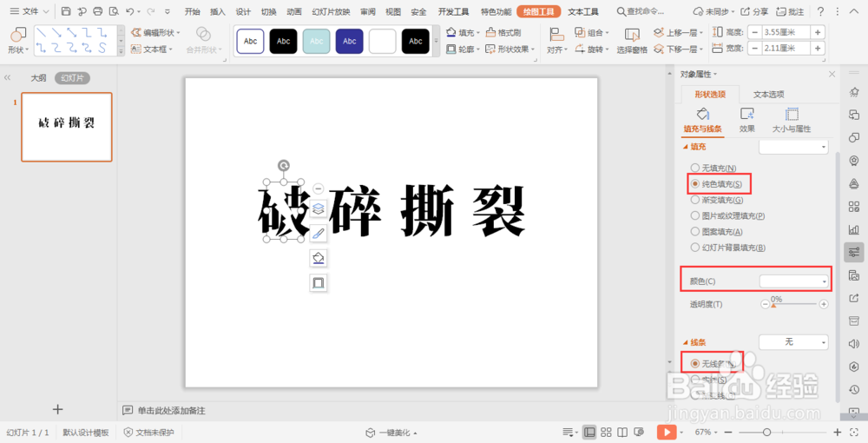Click the zoom slider handle in the status bar
Viewport: 868px width, 443px height.
[x=766, y=432]
